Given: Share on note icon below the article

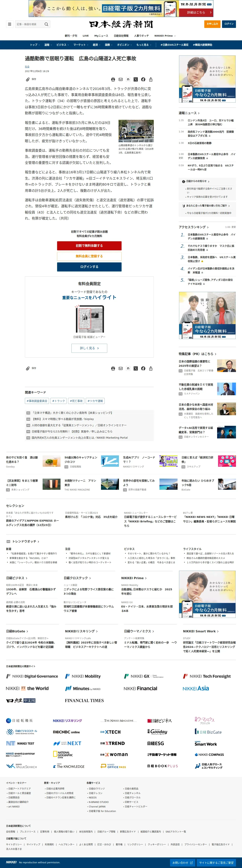Looking at the screenshot, I should coord(128,369).
